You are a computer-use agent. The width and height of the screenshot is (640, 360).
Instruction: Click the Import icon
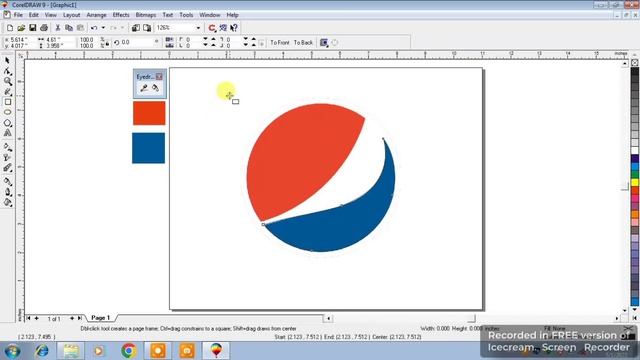pyautogui.click(x=136, y=28)
